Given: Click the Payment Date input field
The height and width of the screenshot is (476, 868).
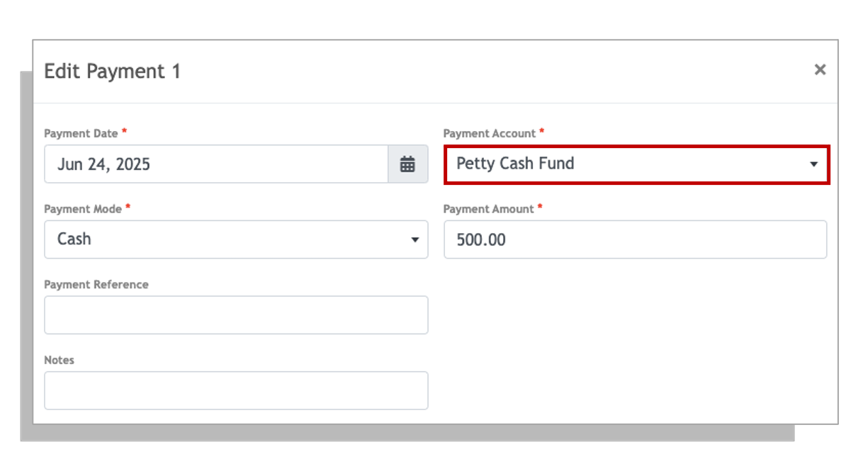Looking at the screenshot, I should point(216,164).
